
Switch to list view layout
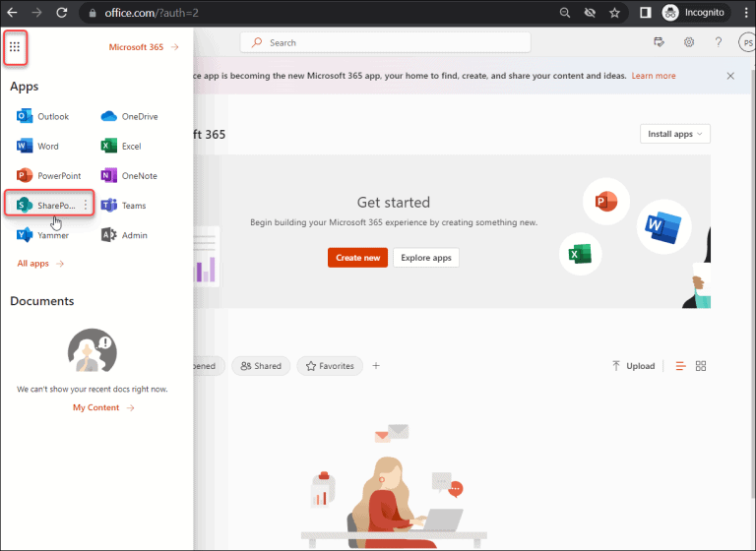tap(681, 366)
